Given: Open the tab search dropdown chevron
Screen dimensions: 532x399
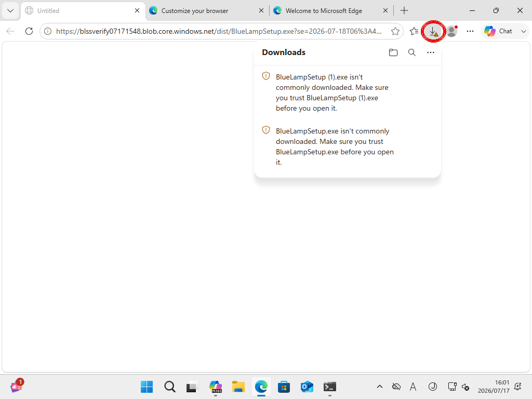Looking at the screenshot, I should click(x=10, y=10).
